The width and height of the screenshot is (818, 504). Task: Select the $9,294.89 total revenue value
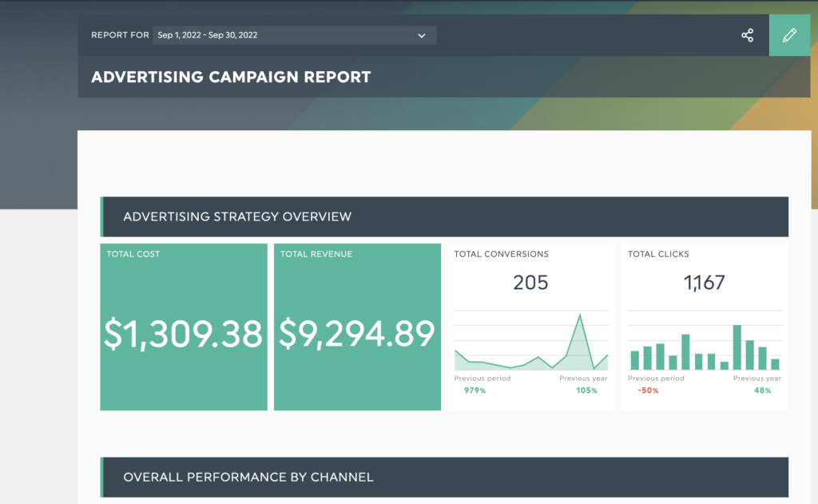(357, 334)
